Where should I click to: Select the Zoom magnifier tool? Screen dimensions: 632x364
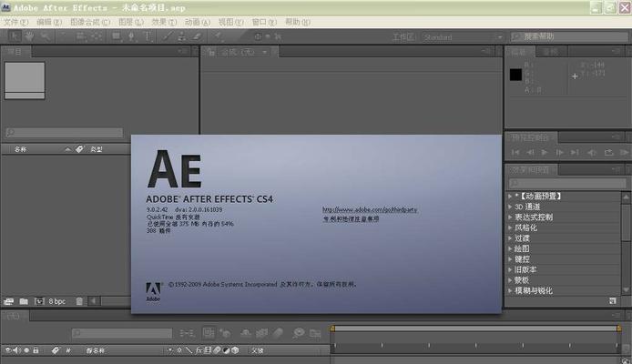pyautogui.click(x=46, y=36)
